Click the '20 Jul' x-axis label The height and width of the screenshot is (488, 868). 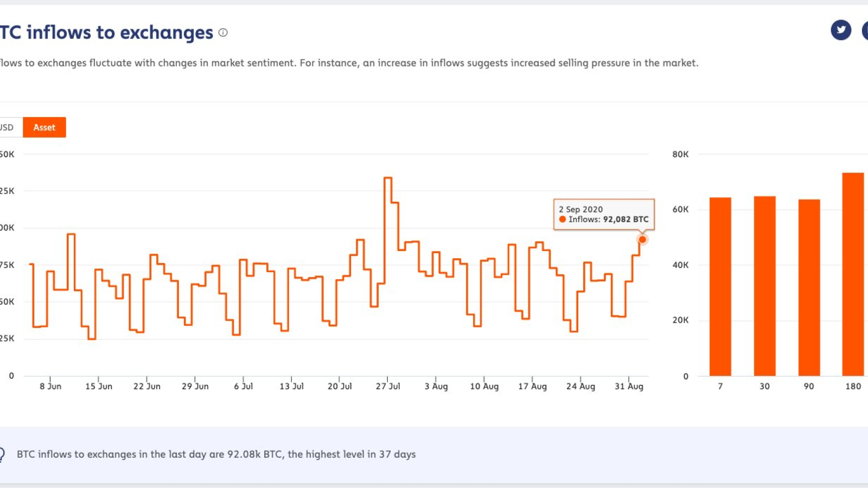(340, 386)
